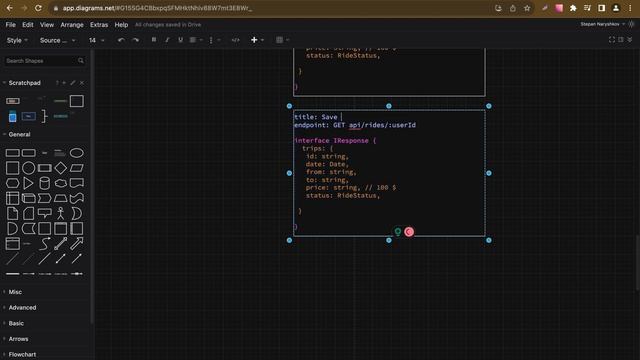The image size is (640, 360).
Task: Open the vertical dots format dropdown
Action: [214, 40]
